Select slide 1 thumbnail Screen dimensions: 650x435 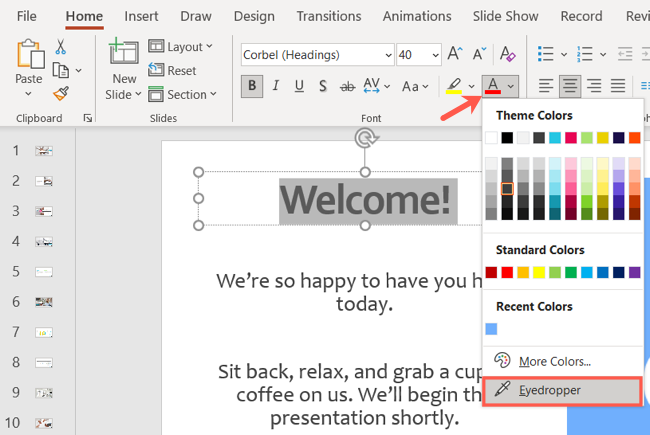[44, 151]
